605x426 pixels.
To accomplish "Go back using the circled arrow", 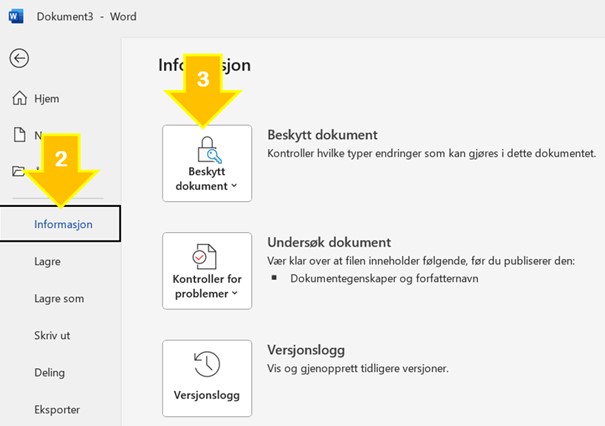I will (x=19, y=58).
